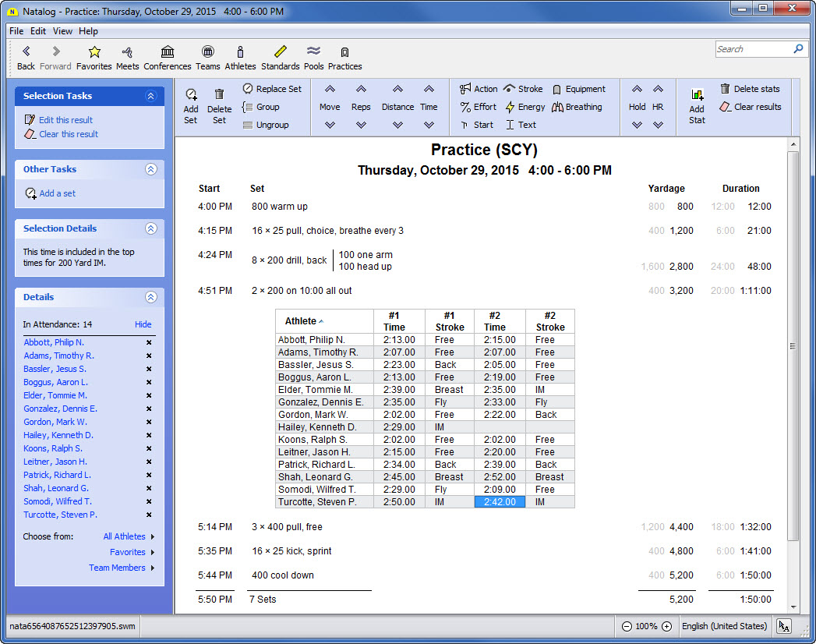The height and width of the screenshot is (644, 816).
Task: Remove Turcotte, Steven P. from attendance
Action: pos(149,515)
